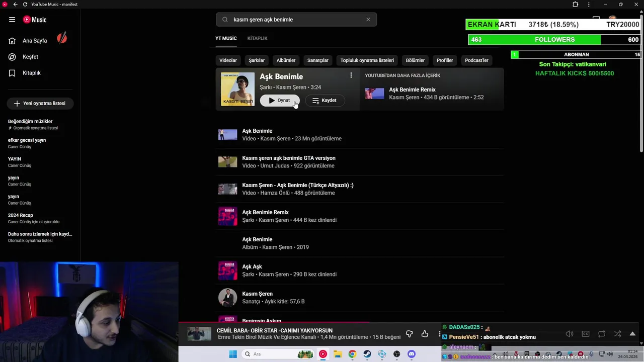The width and height of the screenshot is (644, 362).
Task: Select Aşk Aşk song row
Action: click(360, 270)
